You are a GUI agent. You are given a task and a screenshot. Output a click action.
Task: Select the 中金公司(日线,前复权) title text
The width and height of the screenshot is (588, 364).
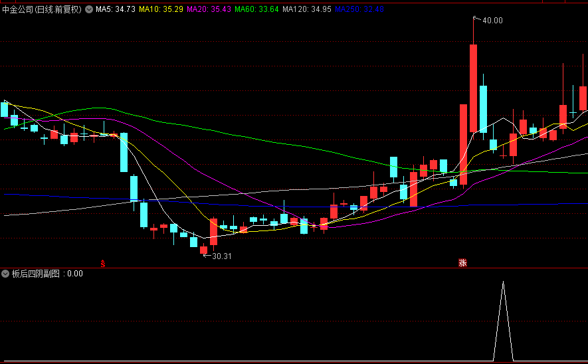42,9
